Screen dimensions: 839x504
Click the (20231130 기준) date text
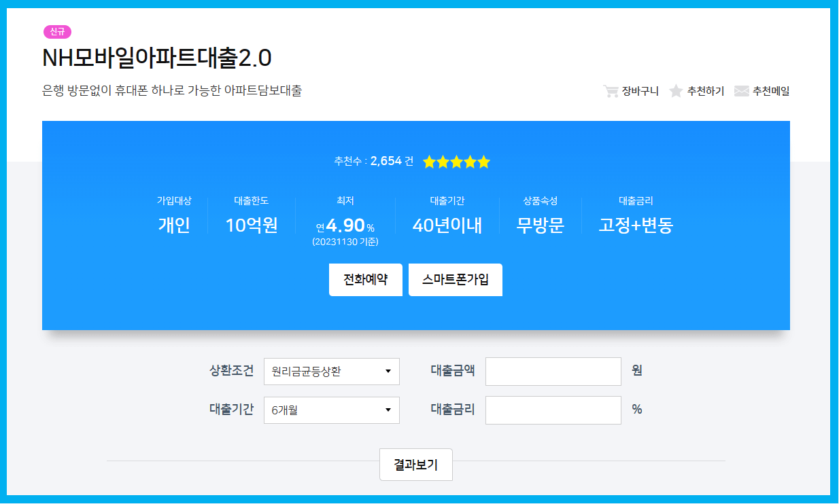tap(345, 242)
